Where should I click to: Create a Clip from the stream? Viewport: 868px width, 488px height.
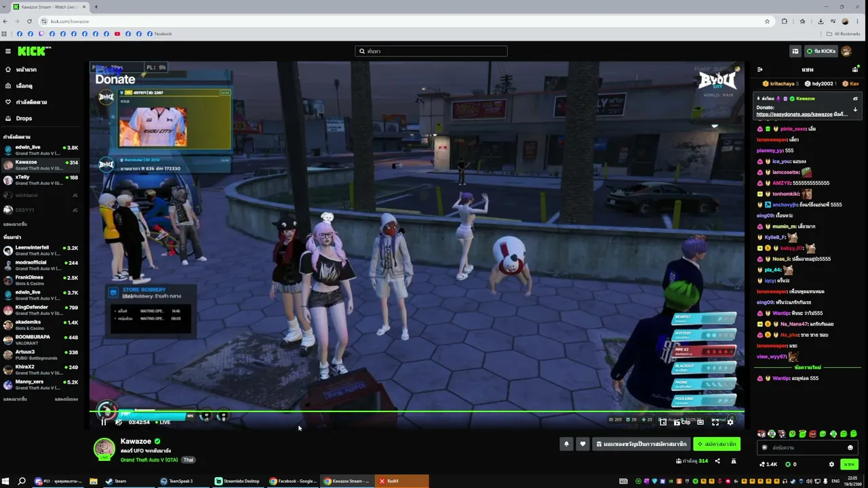(x=683, y=422)
